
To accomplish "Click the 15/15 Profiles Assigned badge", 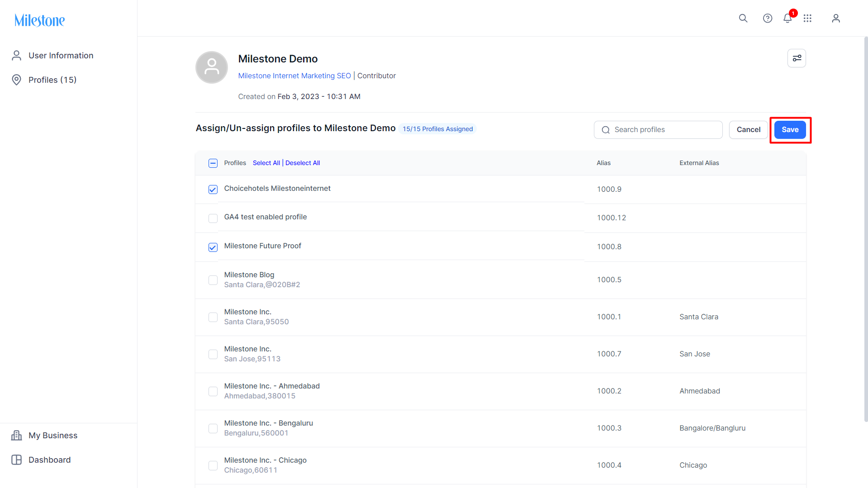I will (x=437, y=129).
